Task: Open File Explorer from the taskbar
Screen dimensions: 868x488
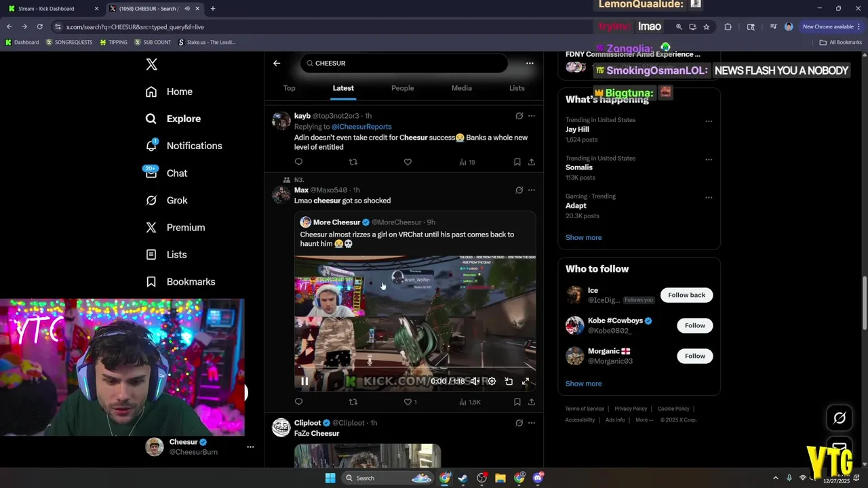Action: 500,478
